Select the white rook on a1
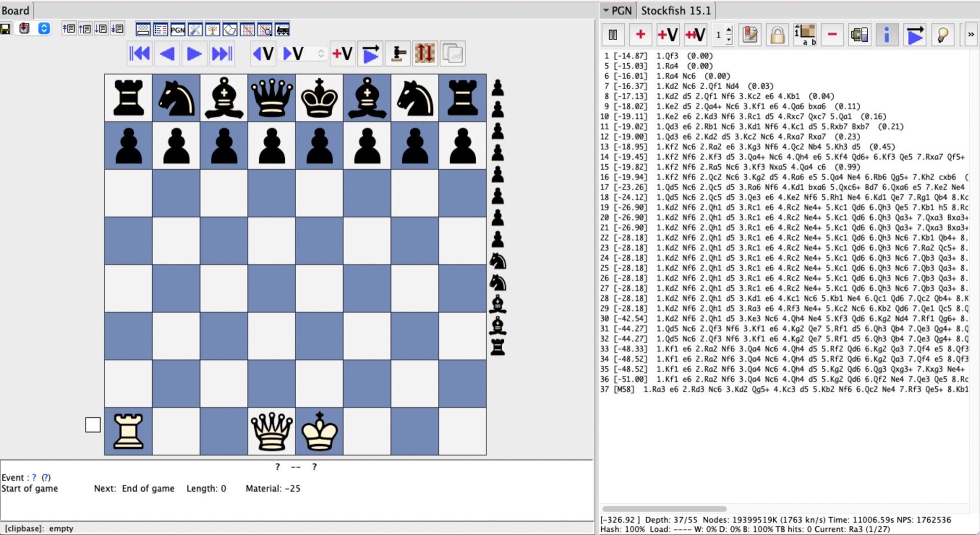The image size is (980, 535). (128, 431)
